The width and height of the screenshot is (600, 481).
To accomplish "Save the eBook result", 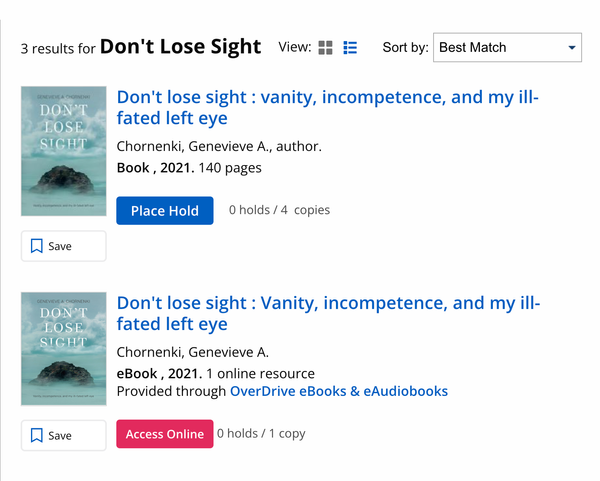I will [x=64, y=435].
